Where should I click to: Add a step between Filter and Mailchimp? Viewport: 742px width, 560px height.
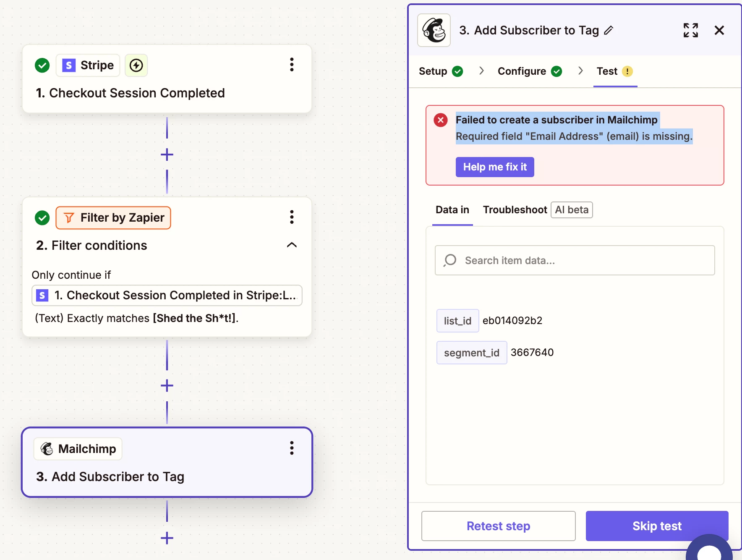coord(167,385)
